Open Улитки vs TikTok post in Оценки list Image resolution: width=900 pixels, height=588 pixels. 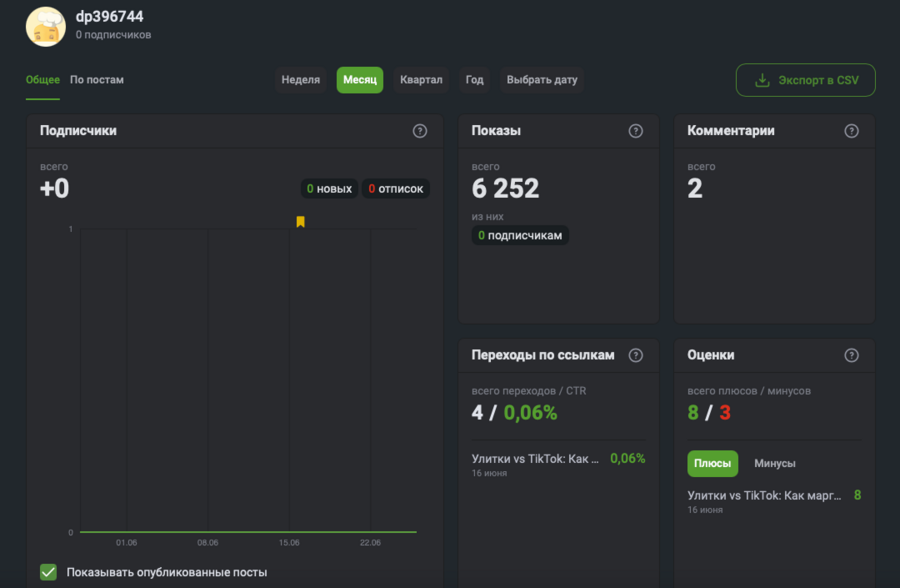point(764,495)
